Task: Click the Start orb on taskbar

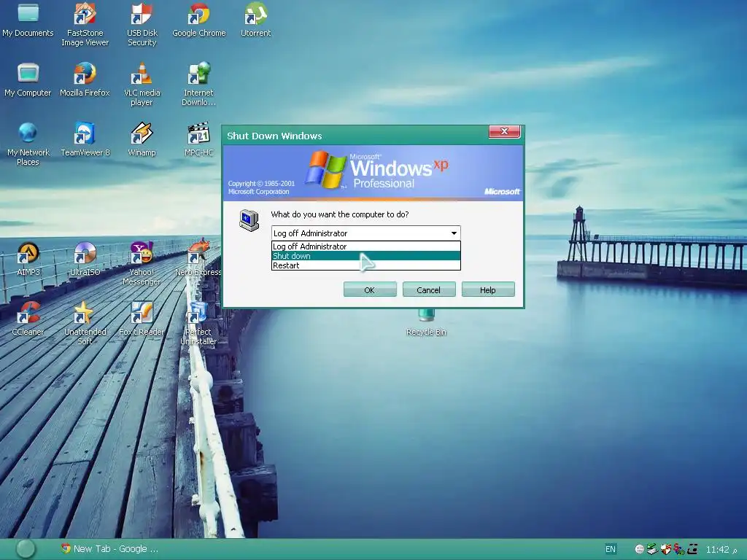Action: pyautogui.click(x=26, y=548)
